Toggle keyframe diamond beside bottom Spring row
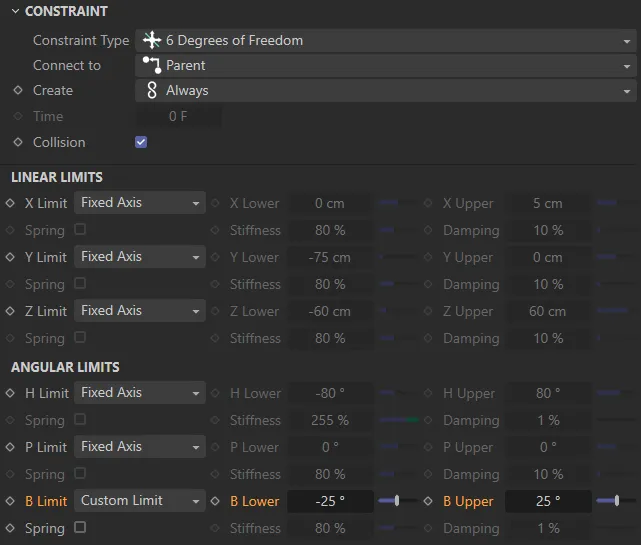Screen dimensions: 641x545 [x=10, y=528]
